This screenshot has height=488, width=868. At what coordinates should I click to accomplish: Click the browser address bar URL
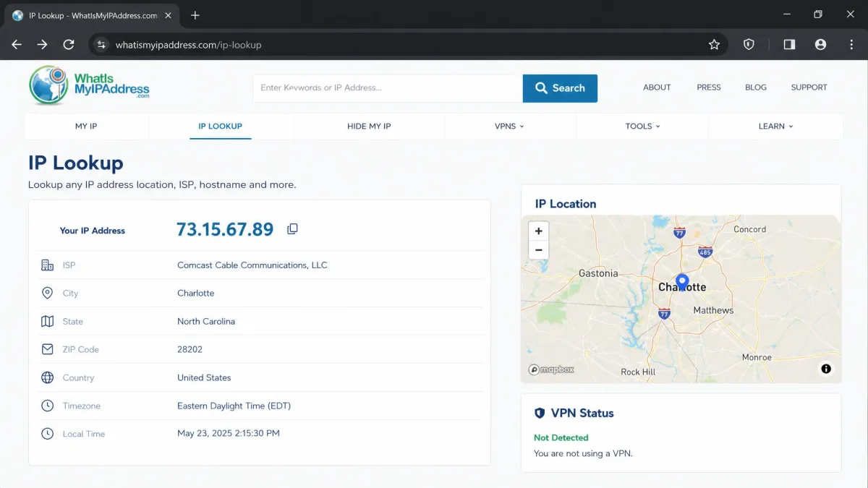189,45
